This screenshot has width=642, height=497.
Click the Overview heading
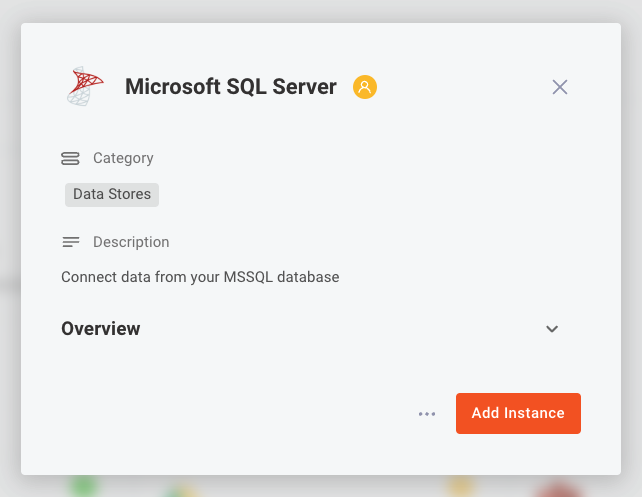[x=101, y=329]
